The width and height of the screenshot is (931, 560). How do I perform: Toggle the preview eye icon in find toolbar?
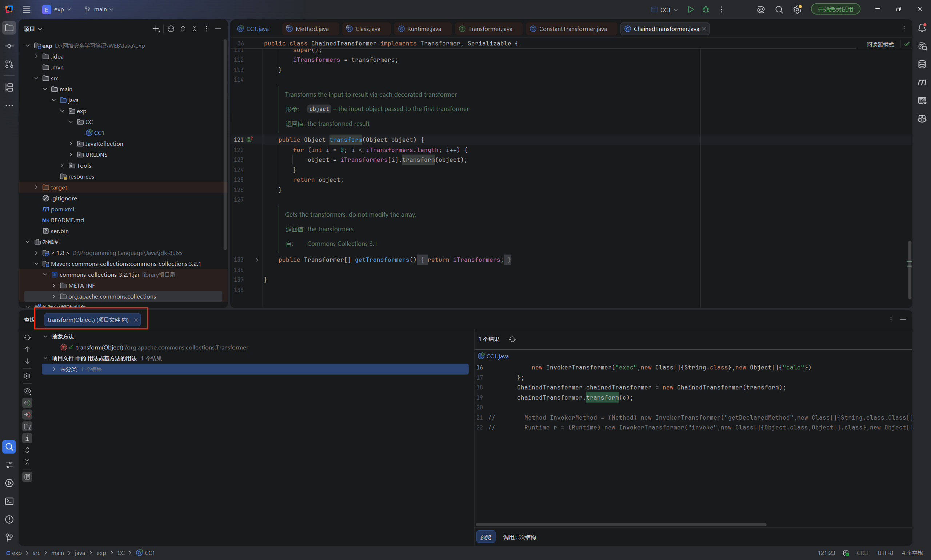(27, 391)
